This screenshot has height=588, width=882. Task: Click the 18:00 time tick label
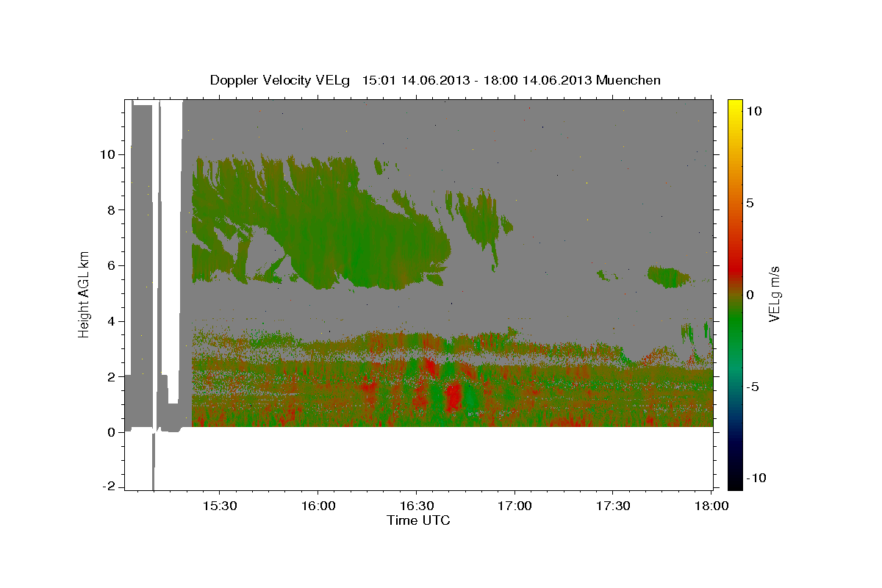point(711,506)
